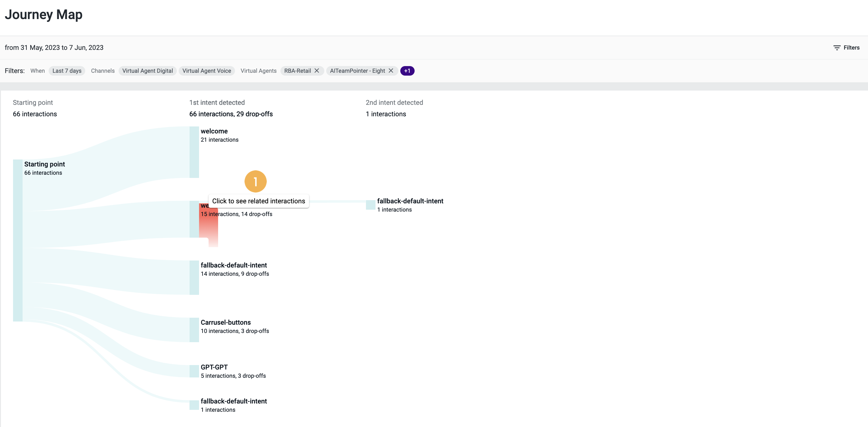
Task: Click the orange numbered annotation marker
Action: coord(256,181)
